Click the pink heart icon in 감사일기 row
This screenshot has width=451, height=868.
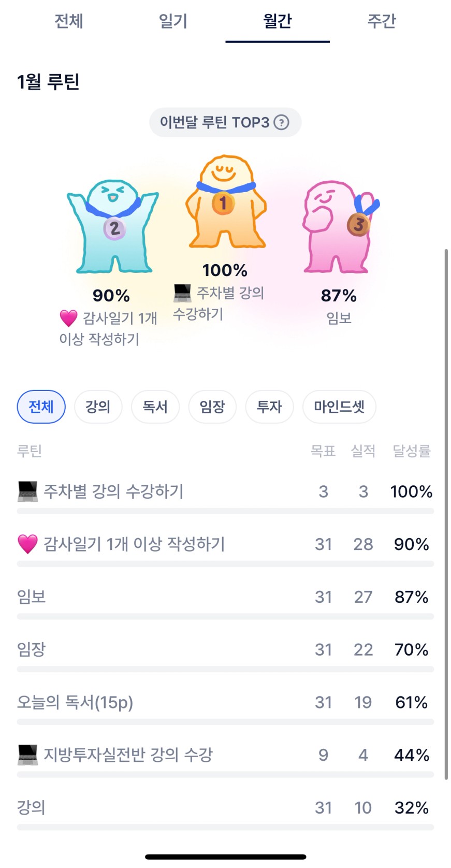coord(27,544)
